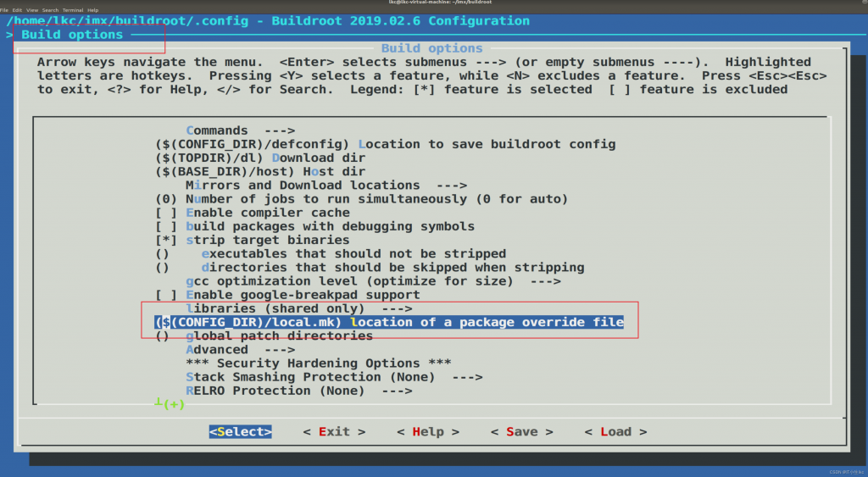Click the Security Hardening Options comment line
This screenshot has height=477, width=868.
(x=319, y=363)
